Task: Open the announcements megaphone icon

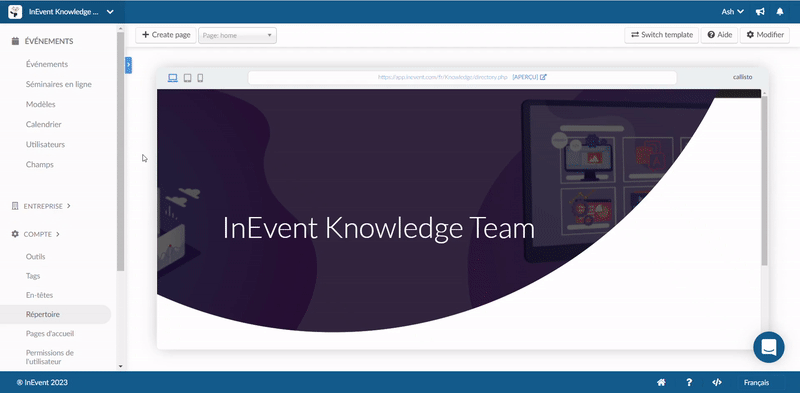Action: pos(760,12)
